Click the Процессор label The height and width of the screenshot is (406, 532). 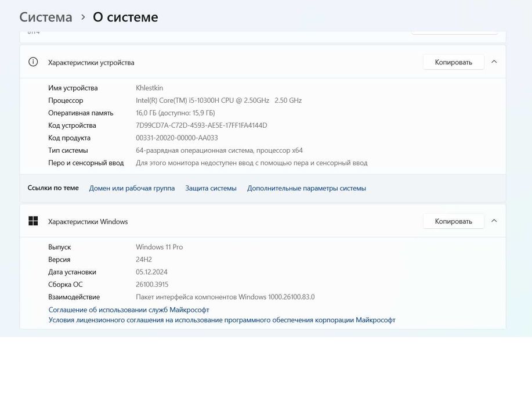point(66,100)
